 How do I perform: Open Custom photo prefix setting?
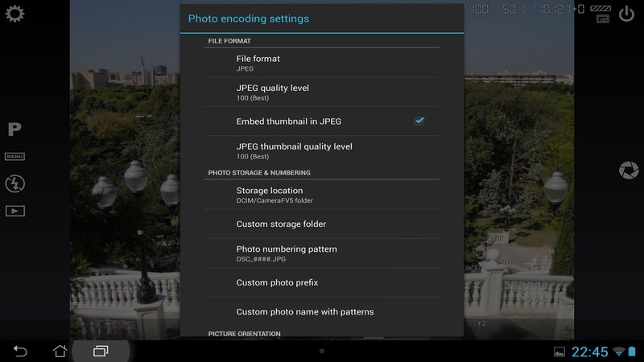click(321, 283)
